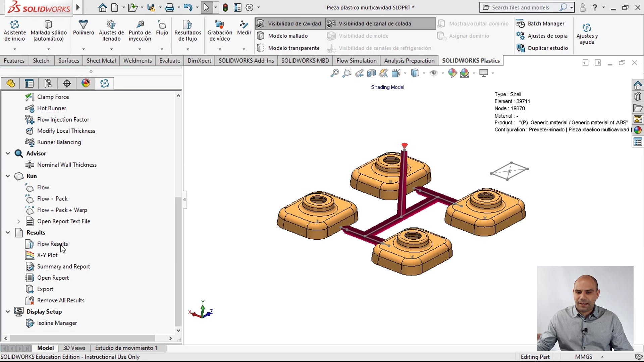Open Runner Balancing item

[59, 142]
